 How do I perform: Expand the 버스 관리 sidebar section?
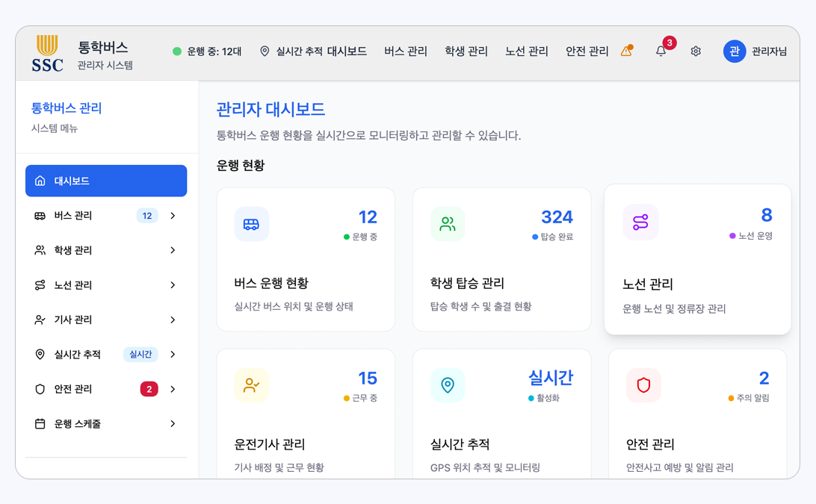[x=106, y=215]
